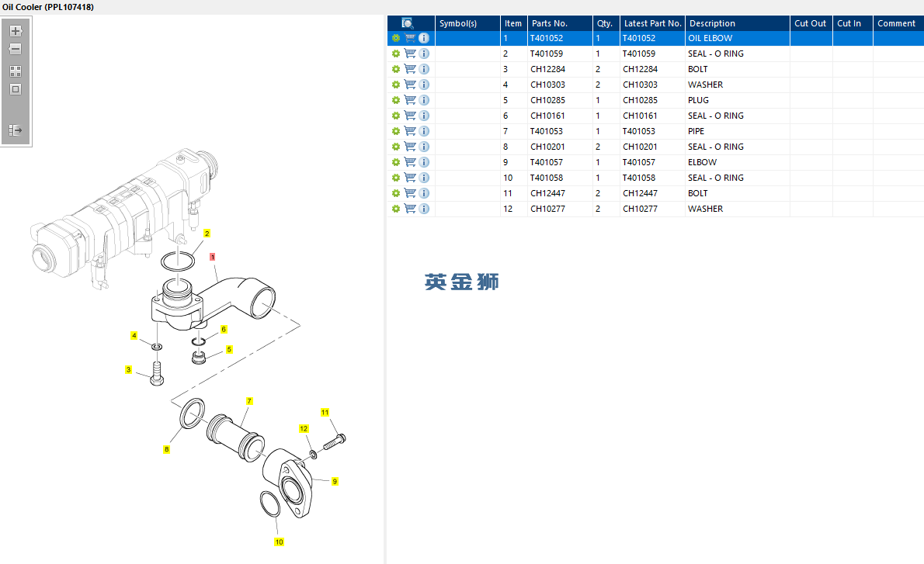The image size is (924, 564).
Task: Click gear icon for CH10303 WASHER
Action: [x=396, y=85]
